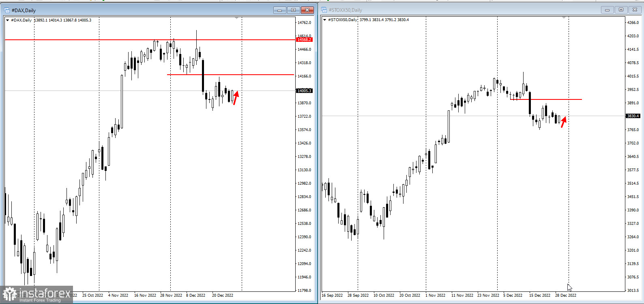Select the 3830.4 current price label on the STOXX50 axis

[x=633, y=116]
